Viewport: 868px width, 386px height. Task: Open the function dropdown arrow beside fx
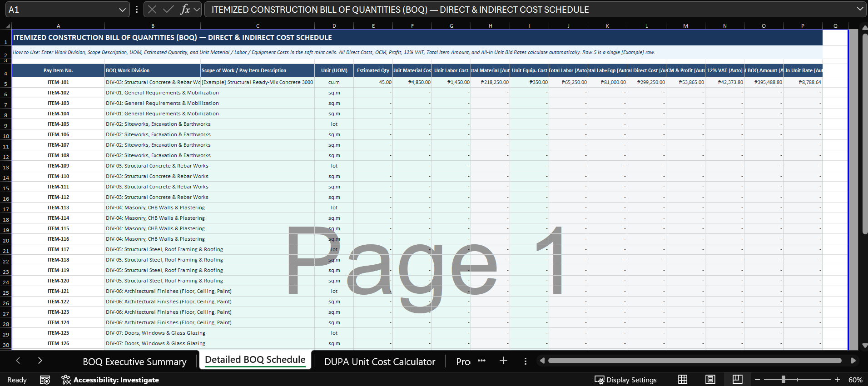(197, 10)
